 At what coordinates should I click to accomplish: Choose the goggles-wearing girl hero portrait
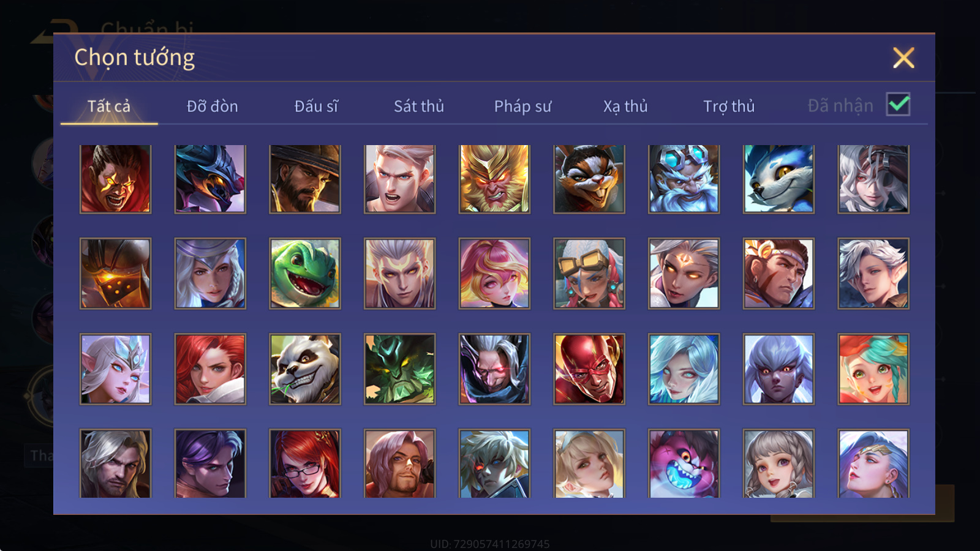tap(589, 274)
